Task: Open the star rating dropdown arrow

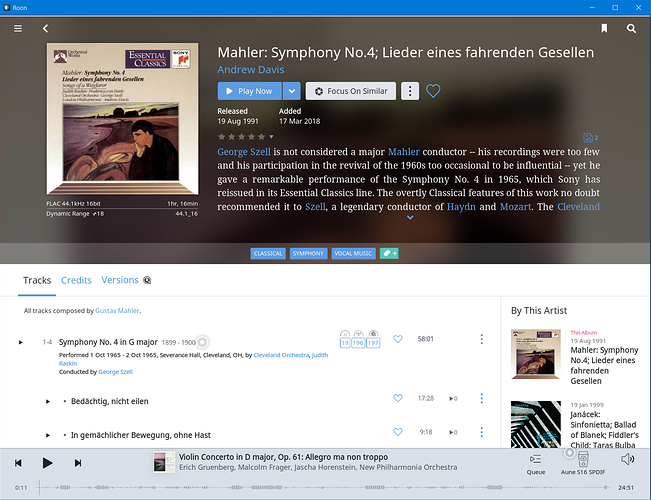Action: [271, 137]
